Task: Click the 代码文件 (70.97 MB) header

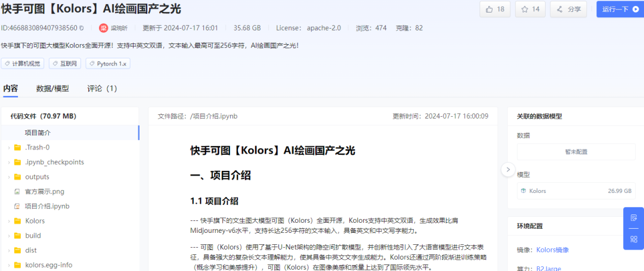Action: (x=44, y=116)
